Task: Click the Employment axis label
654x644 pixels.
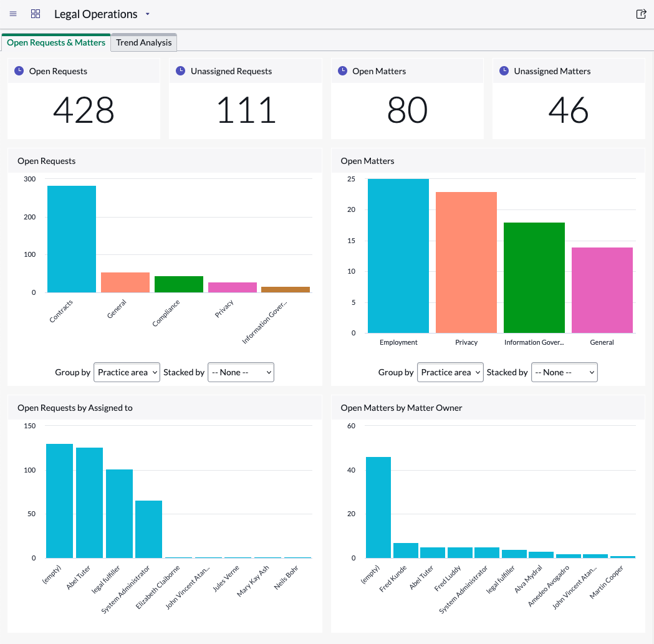Action: 398,342
